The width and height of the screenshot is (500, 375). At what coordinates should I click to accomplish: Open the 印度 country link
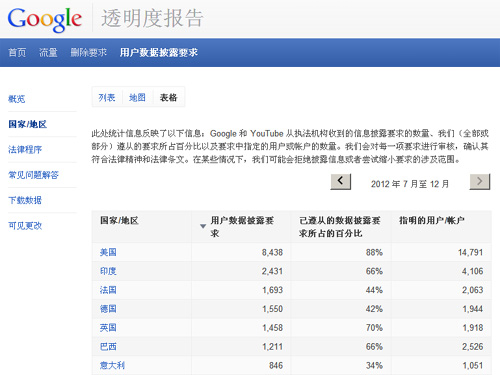(108, 271)
